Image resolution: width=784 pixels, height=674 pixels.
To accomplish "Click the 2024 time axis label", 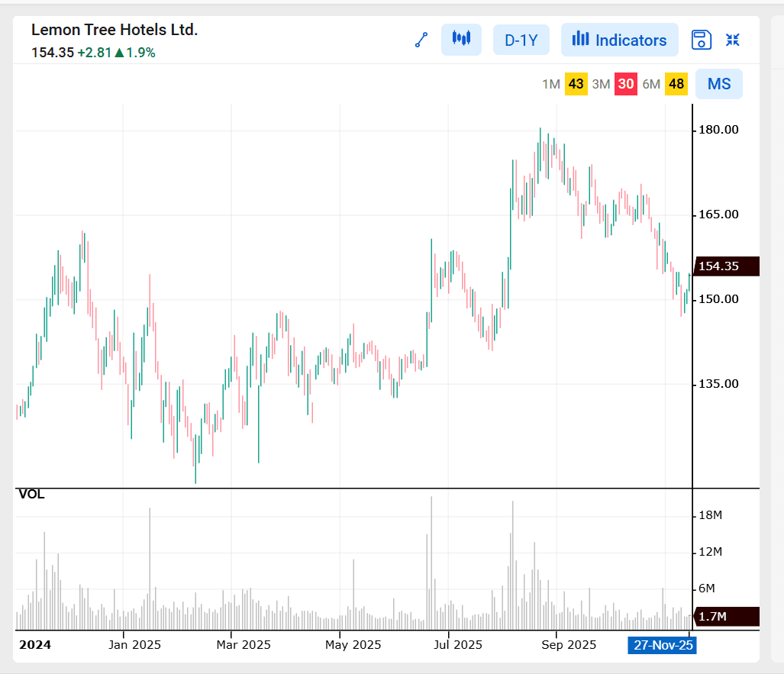I will point(34,645).
